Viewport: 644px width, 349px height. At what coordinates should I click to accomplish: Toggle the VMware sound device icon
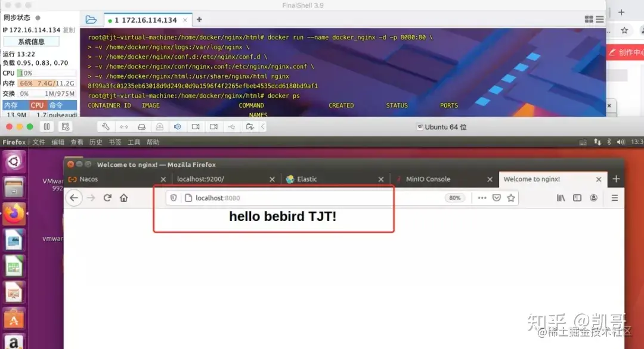pos(178,127)
